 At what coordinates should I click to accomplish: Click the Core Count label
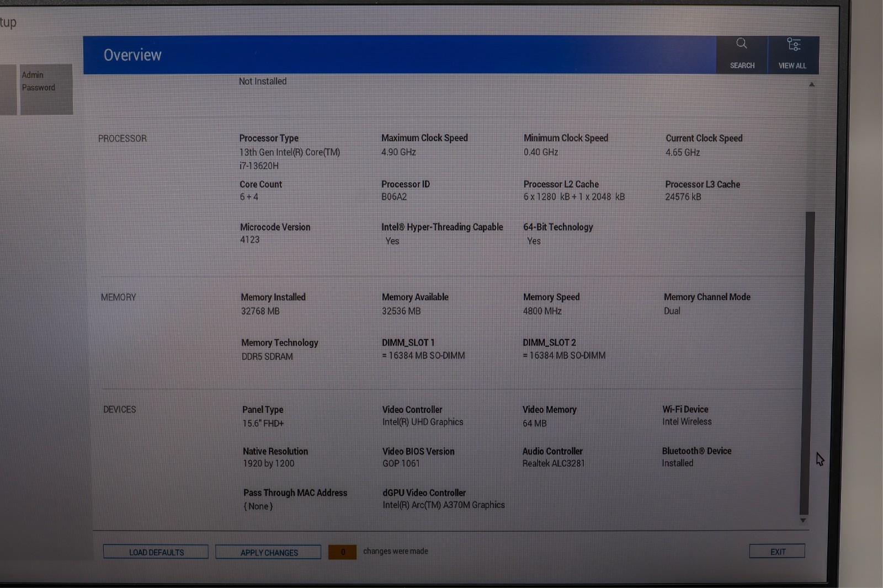(x=260, y=184)
